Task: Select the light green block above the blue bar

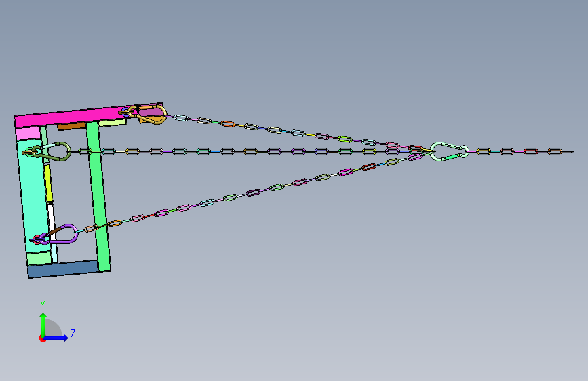Action: coord(39,258)
